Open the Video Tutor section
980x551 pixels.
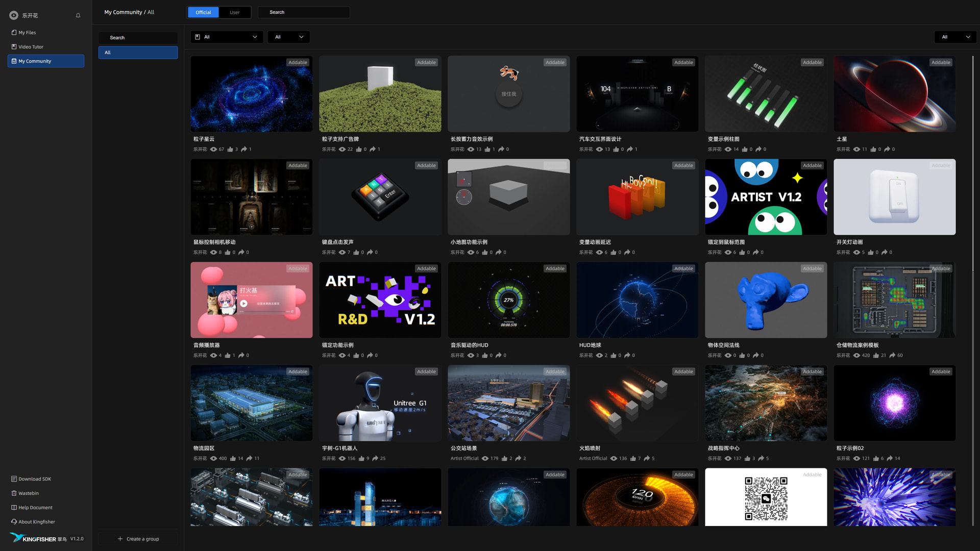(x=29, y=46)
